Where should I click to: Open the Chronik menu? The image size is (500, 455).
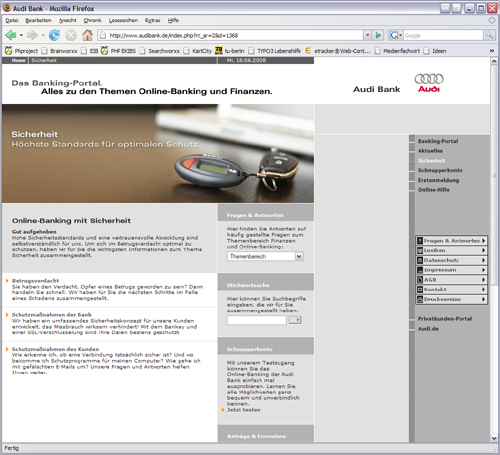coord(92,20)
